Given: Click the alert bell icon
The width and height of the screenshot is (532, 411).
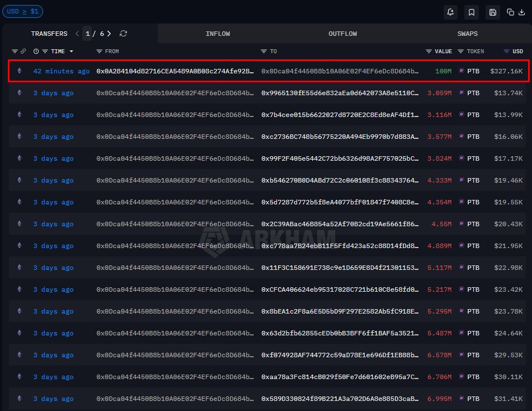Looking at the screenshot, I should pyautogui.click(x=451, y=12).
